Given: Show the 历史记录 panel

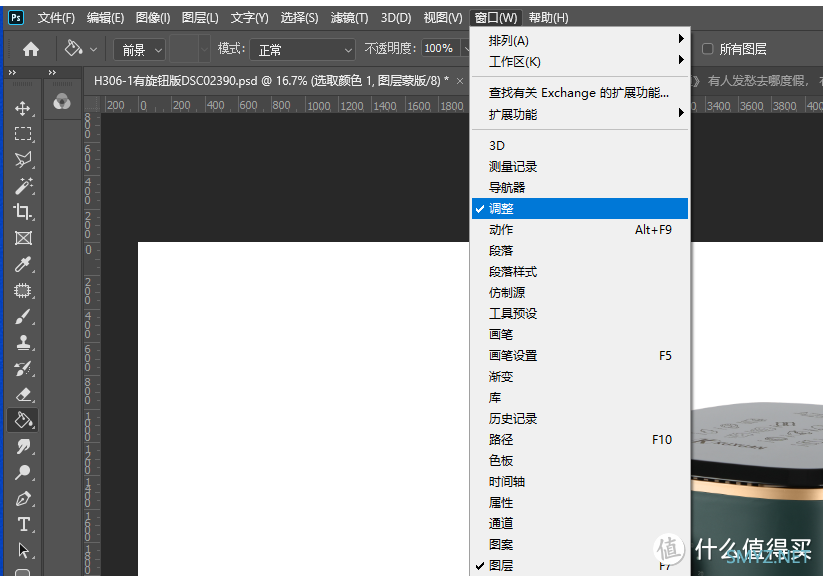Looking at the screenshot, I should pos(579,418).
